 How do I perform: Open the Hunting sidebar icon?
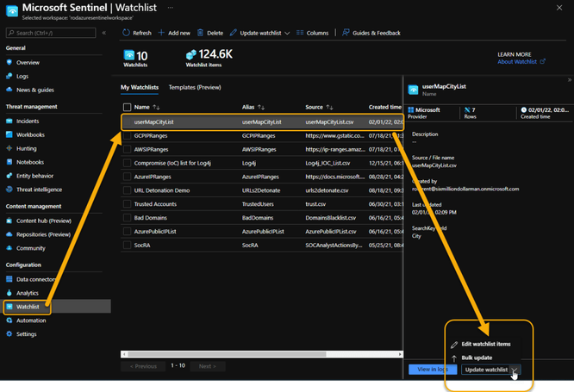tap(9, 148)
